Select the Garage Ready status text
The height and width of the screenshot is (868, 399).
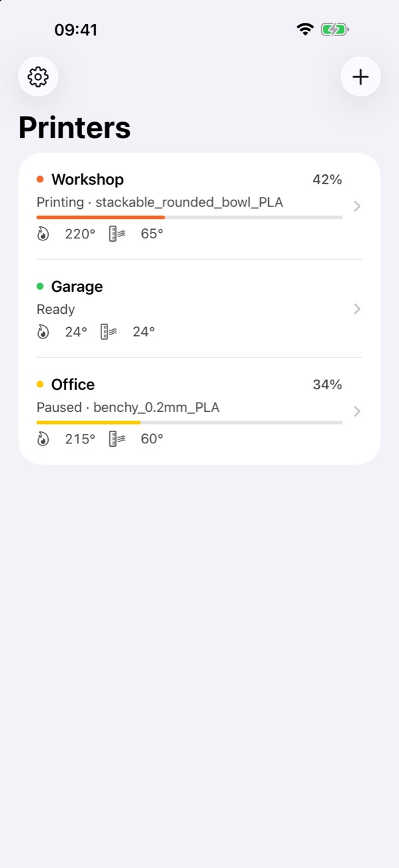pos(55,309)
